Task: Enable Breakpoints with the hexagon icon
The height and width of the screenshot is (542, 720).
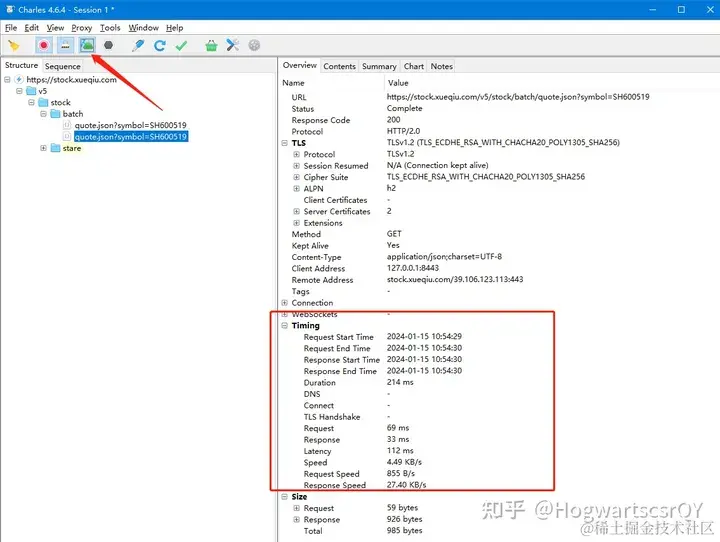Action: click(108, 45)
